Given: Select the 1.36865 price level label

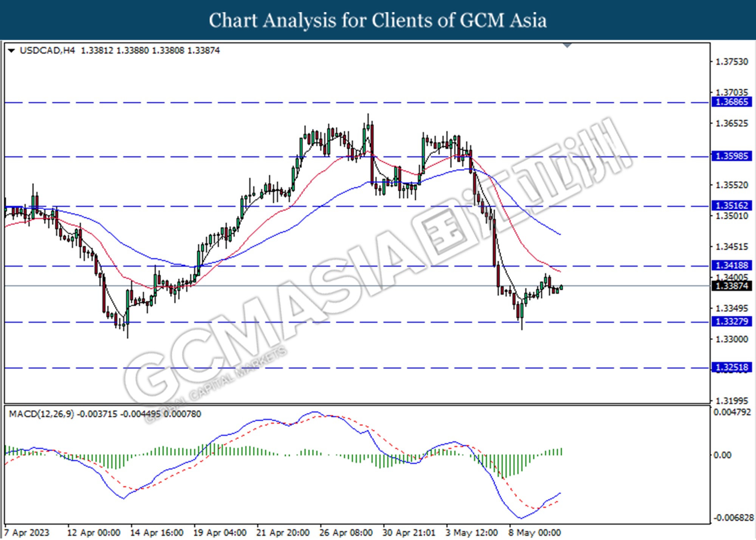Looking at the screenshot, I should [x=731, y=102].
